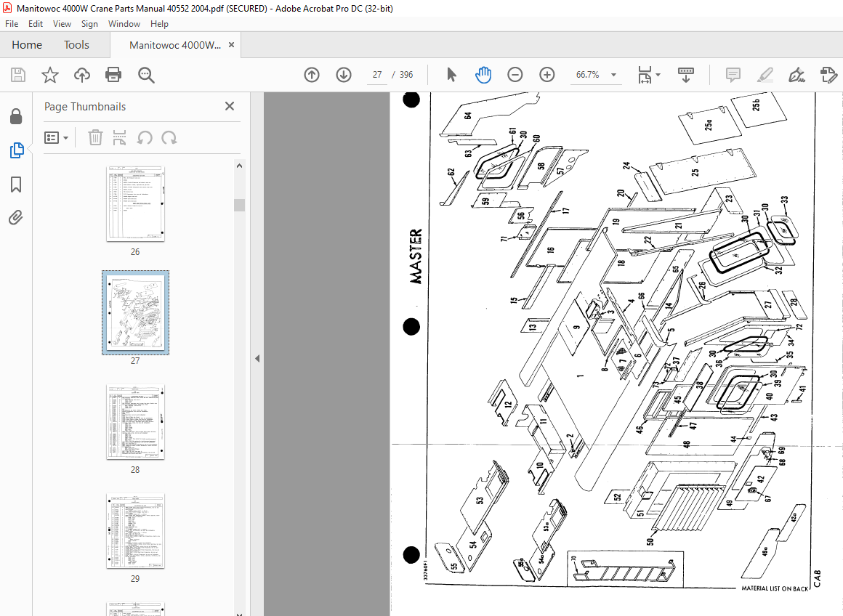
Task: Click the '396' total pages text
Action: (406, 75)
